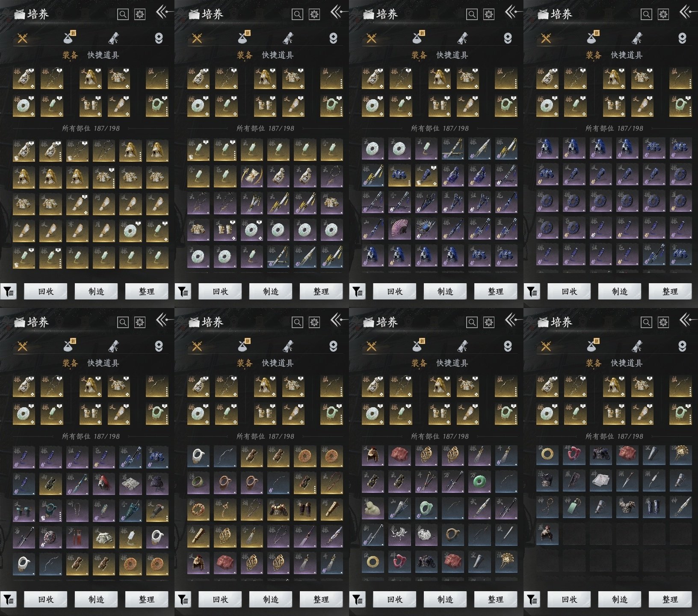This screenshot has height=616, width=698.
Task: Select the red-haired helmet item
Action: [x=104, y=483]
